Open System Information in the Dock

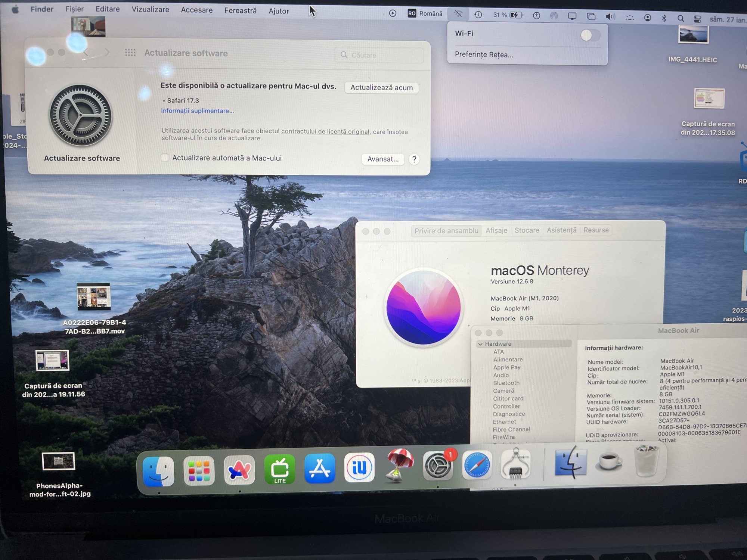[515, 464]
